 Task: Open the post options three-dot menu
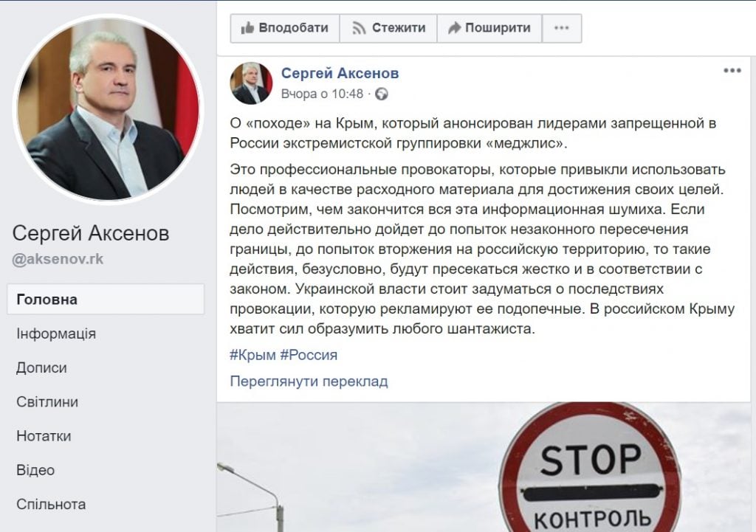[732, 71]
